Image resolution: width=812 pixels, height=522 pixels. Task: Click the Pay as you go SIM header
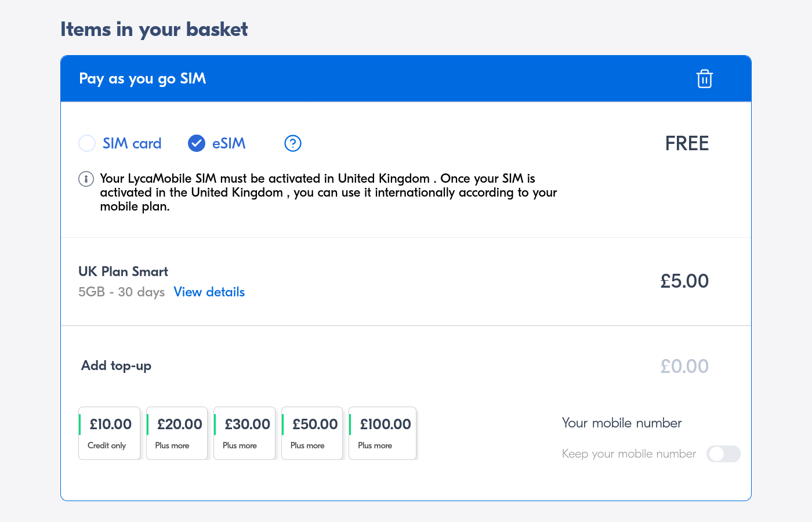coord(143,78)
